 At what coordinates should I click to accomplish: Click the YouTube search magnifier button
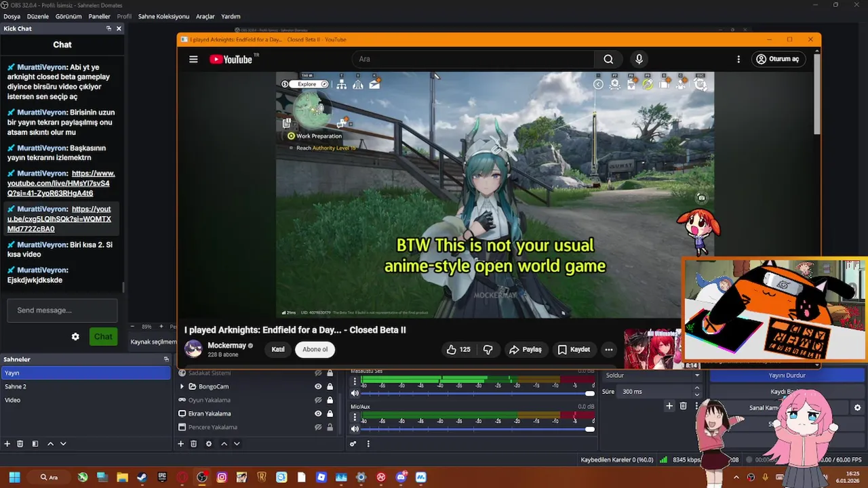click(x=608, y=59)
